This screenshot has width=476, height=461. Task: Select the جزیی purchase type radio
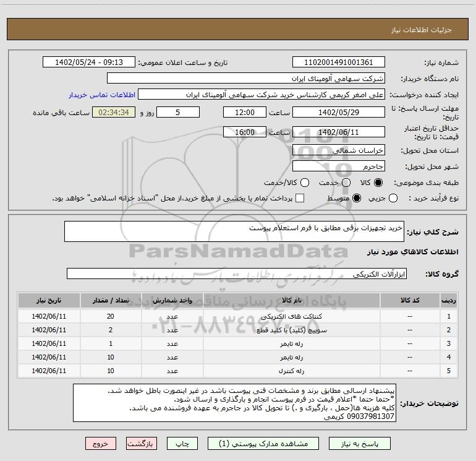tap(393, 198)
